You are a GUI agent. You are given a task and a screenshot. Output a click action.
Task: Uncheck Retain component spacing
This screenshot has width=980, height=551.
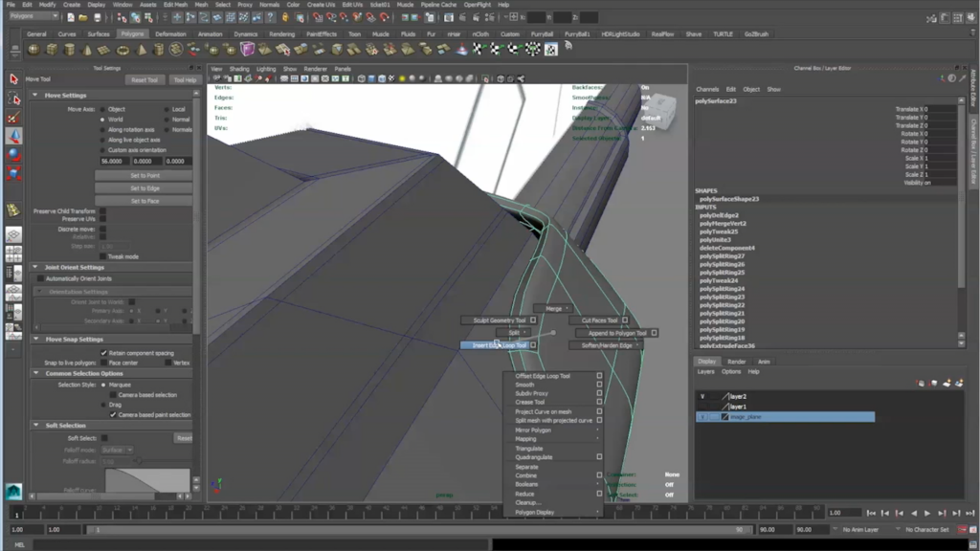(103, 353)
